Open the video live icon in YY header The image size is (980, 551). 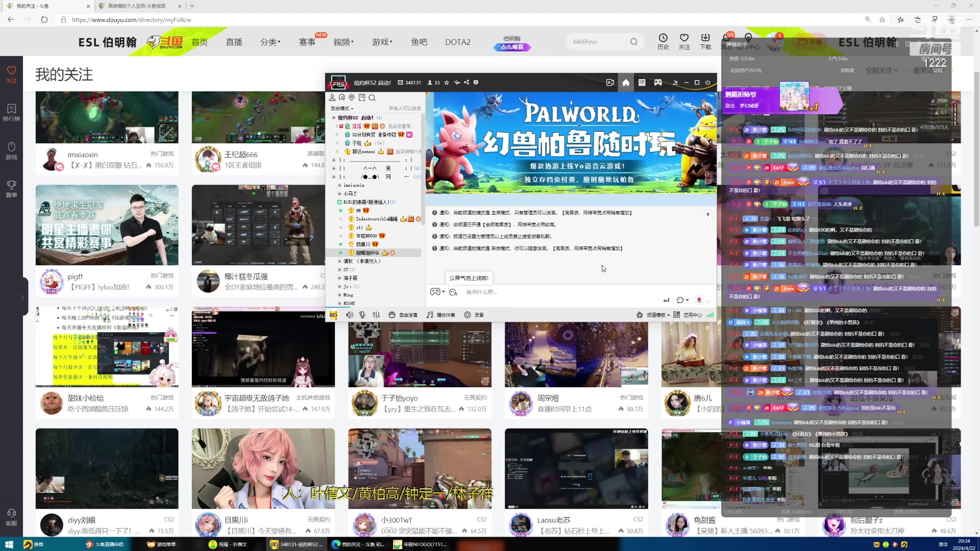[x=610, y=83]
